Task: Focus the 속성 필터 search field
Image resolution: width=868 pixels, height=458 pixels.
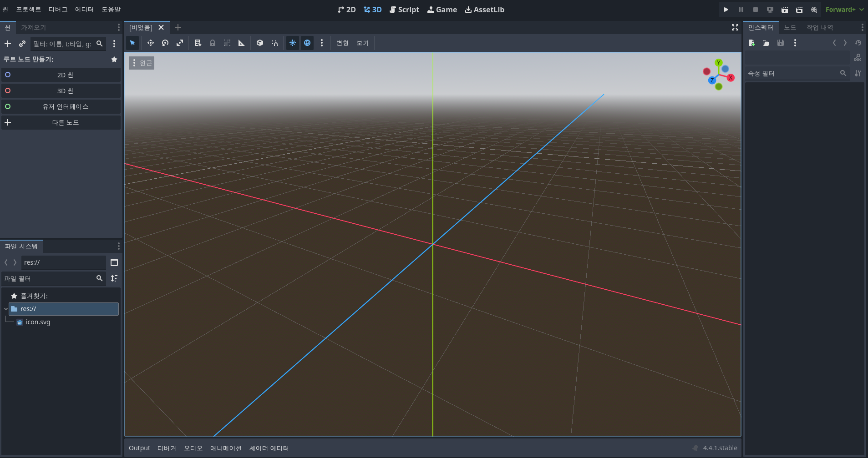Action: [x=797, y=73]
